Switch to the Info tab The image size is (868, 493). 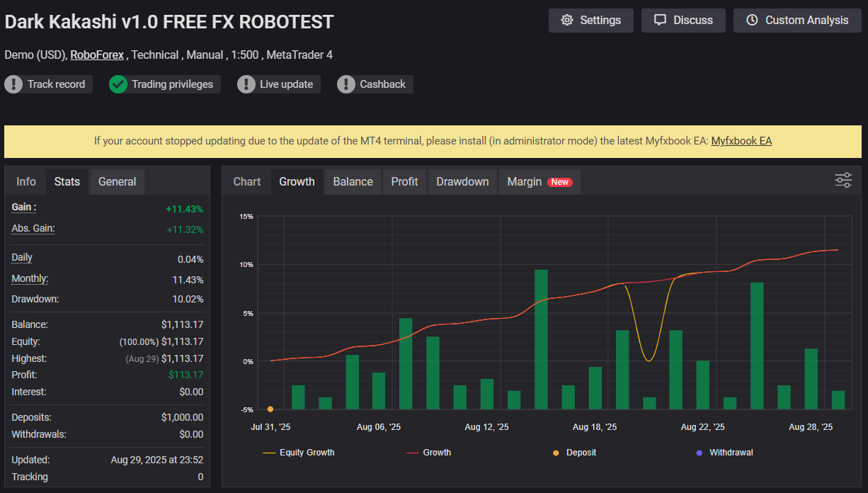point(26,182)
